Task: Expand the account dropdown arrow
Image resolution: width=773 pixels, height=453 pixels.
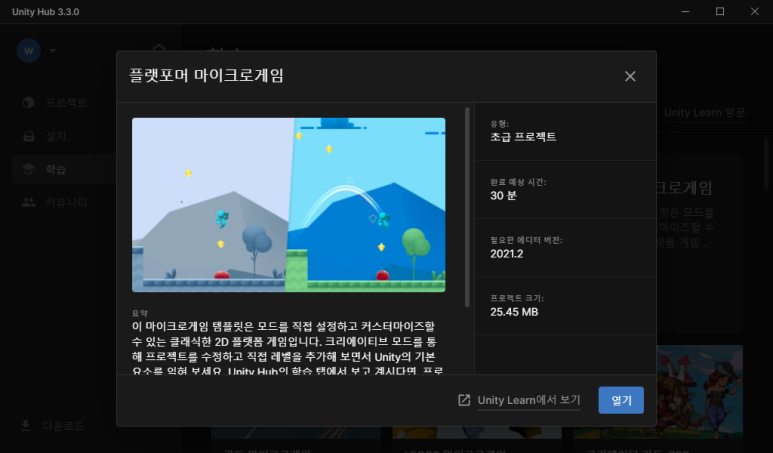Action: click(53, 51)
